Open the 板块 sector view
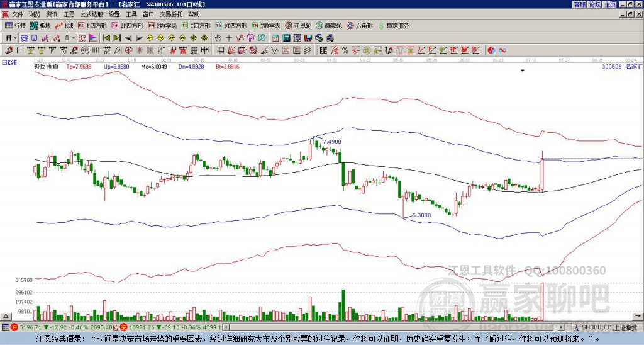Image resolution: width=644 pixels, height=345 pixels. (41, 25)
